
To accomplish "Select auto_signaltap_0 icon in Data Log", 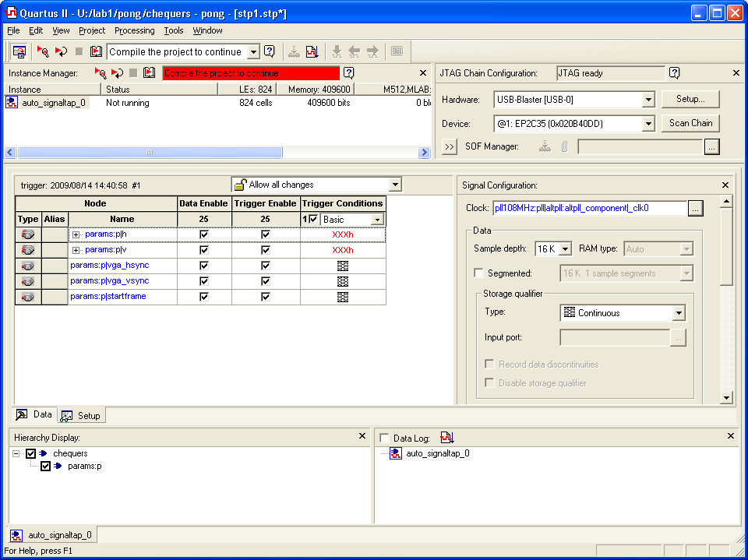I will coord(396,453).
